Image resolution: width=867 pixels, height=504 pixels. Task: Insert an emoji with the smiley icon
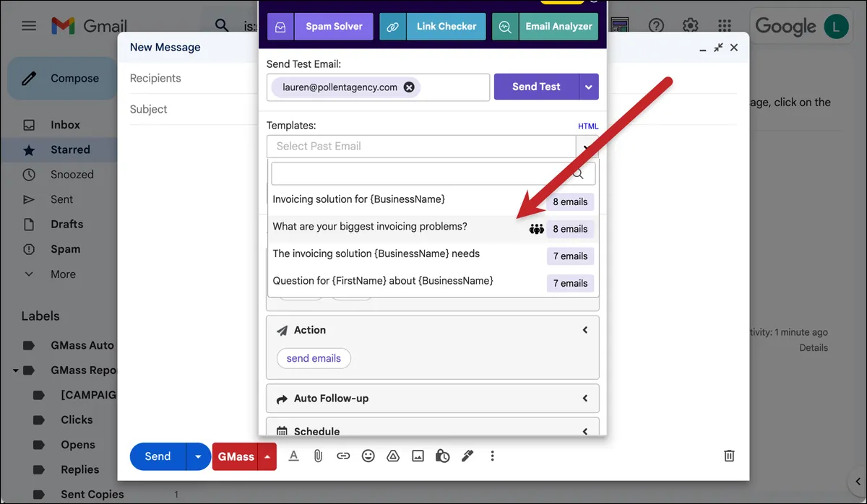[368, 456]
